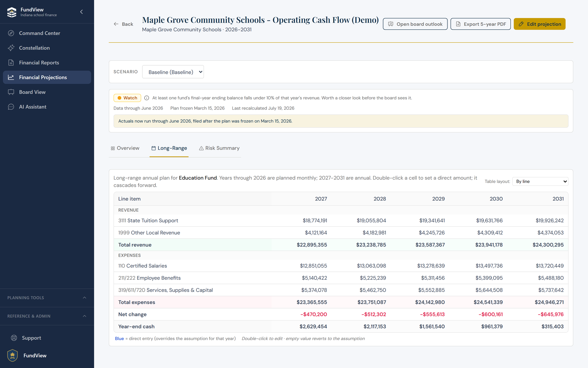588x368 pixels.
Task: Click Net change 2028 value -$512,302
Action: click(x=374, y=314)
